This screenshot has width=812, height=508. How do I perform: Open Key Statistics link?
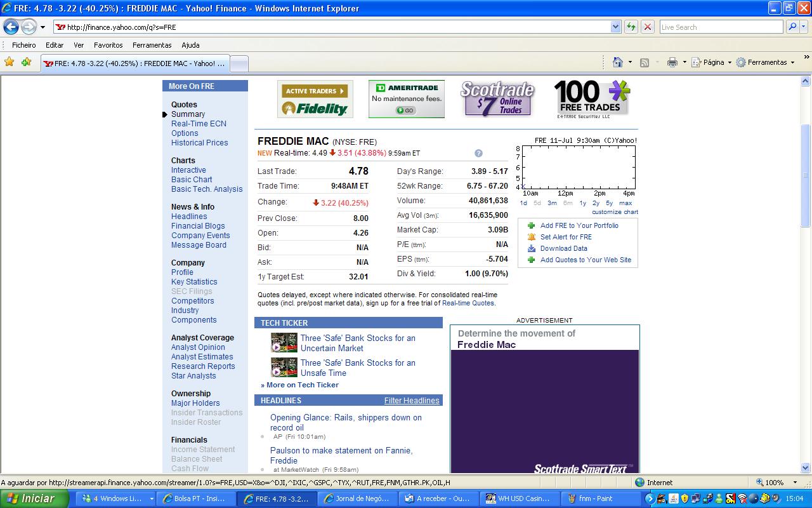click(x=194, y=282)
